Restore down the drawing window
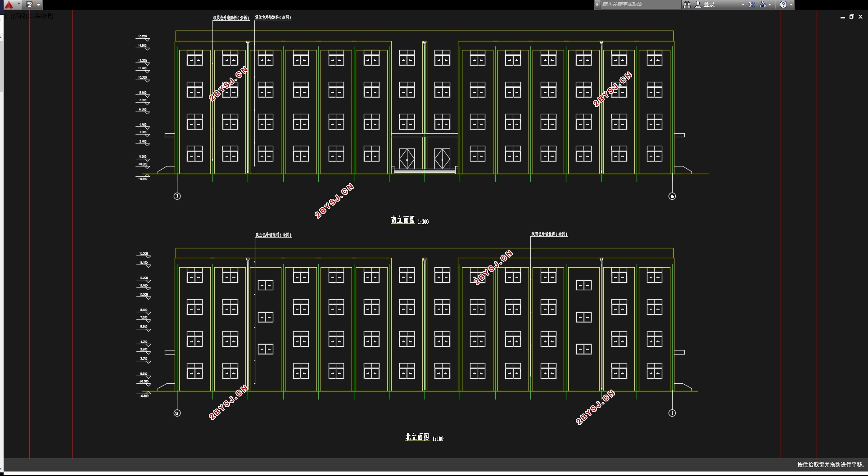 (852, 17)
